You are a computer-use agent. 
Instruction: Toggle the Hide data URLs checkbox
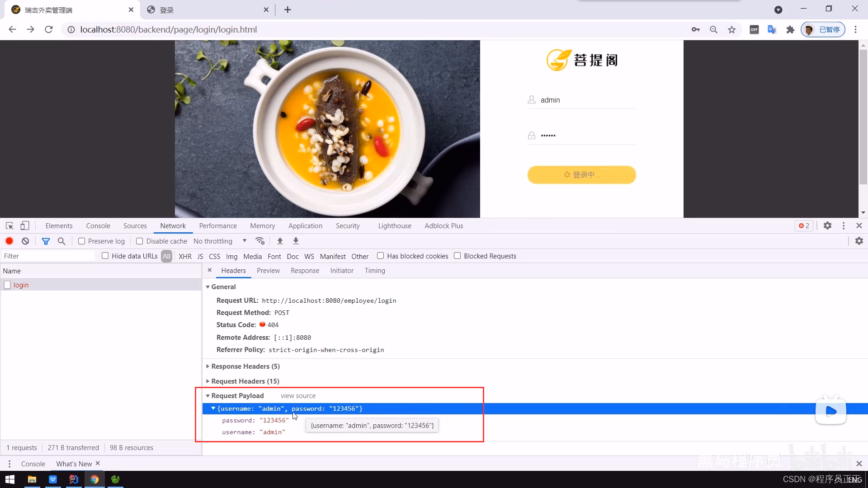(105, 256)
